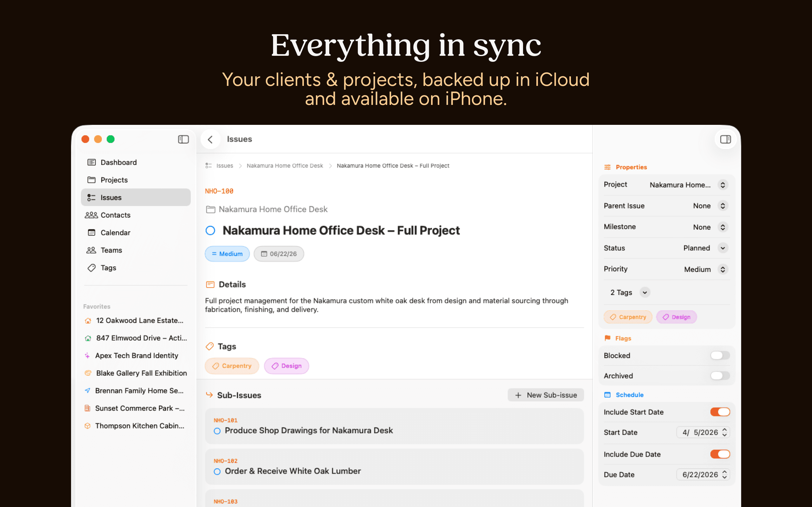
Task: Enable the Blocked flag switch
Action: (720, 356)
